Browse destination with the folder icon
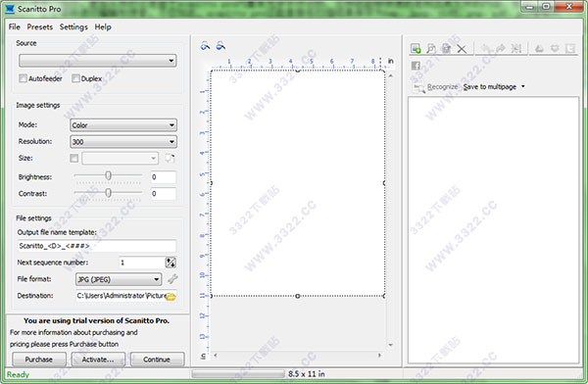Image resolution: width=588 pixels, height=384 pixels. [171, 296]
